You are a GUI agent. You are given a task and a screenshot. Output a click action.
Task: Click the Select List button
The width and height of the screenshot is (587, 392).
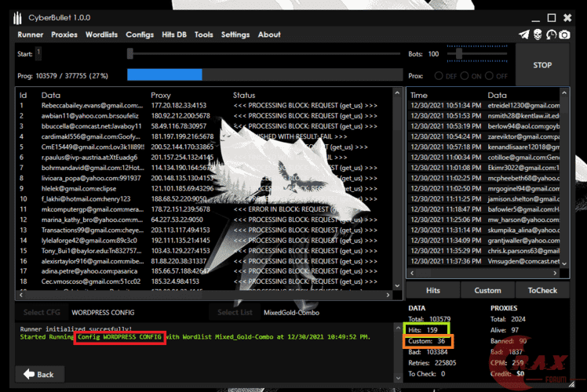tap(235, 312)
